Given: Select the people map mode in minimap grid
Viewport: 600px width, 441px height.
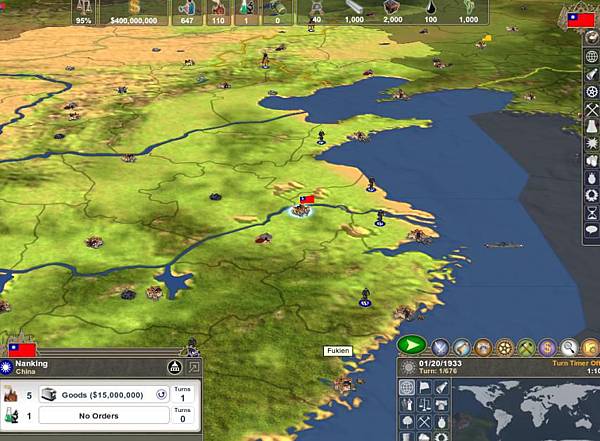Looking at the screenshot, I should pos(407,405).
